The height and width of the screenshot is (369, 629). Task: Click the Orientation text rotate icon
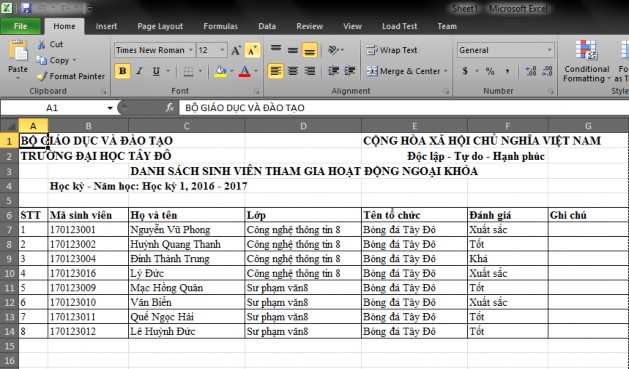point(333,50)
